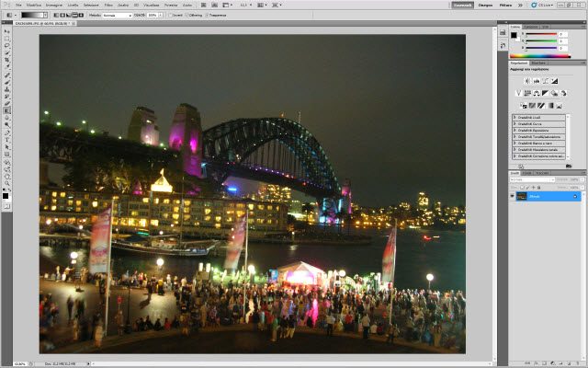Expand the Predefiniti Curve preset group
The image size is (588, 368).
514,123
